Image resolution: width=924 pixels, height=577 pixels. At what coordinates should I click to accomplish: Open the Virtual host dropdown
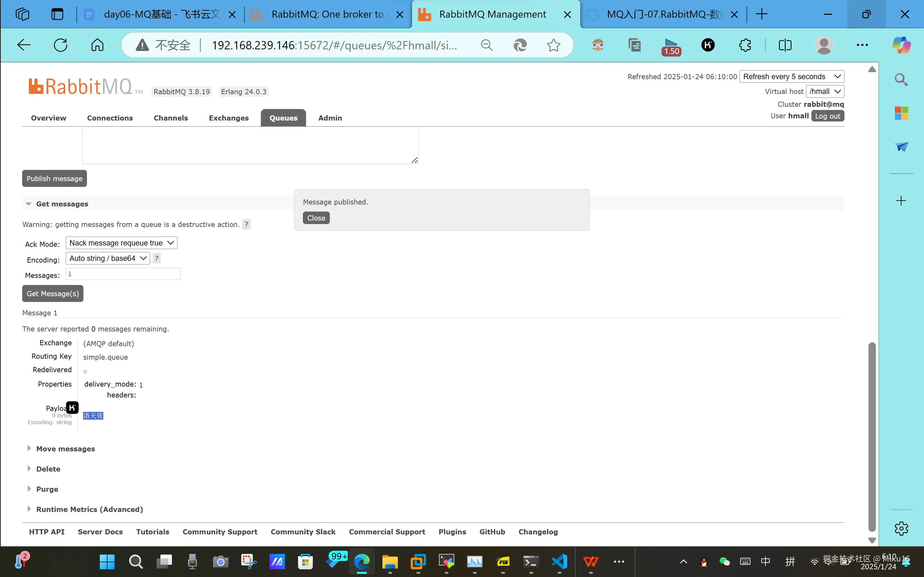(x=825, y=91)
